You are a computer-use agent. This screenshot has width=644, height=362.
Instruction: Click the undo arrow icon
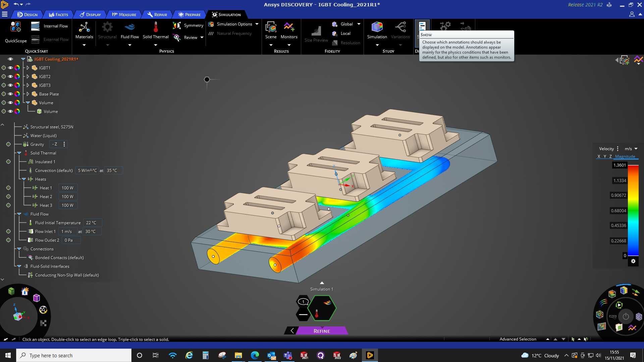(16, 4)
